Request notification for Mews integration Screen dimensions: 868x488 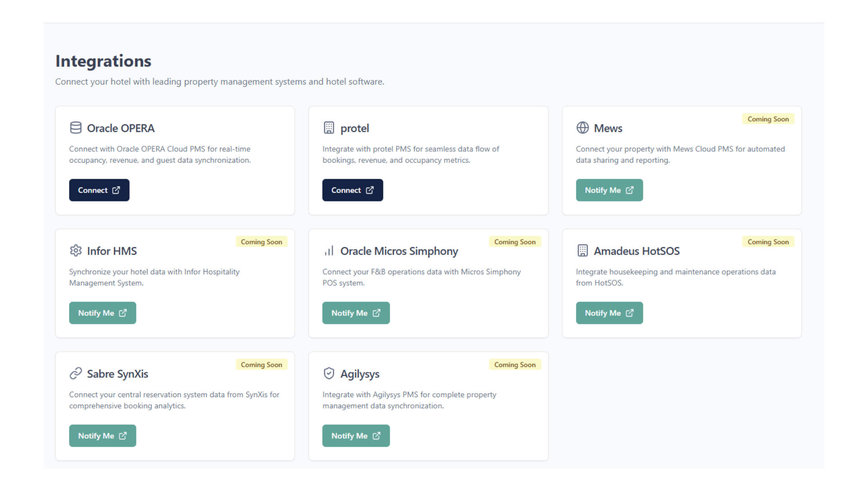(x=609, y=190)
